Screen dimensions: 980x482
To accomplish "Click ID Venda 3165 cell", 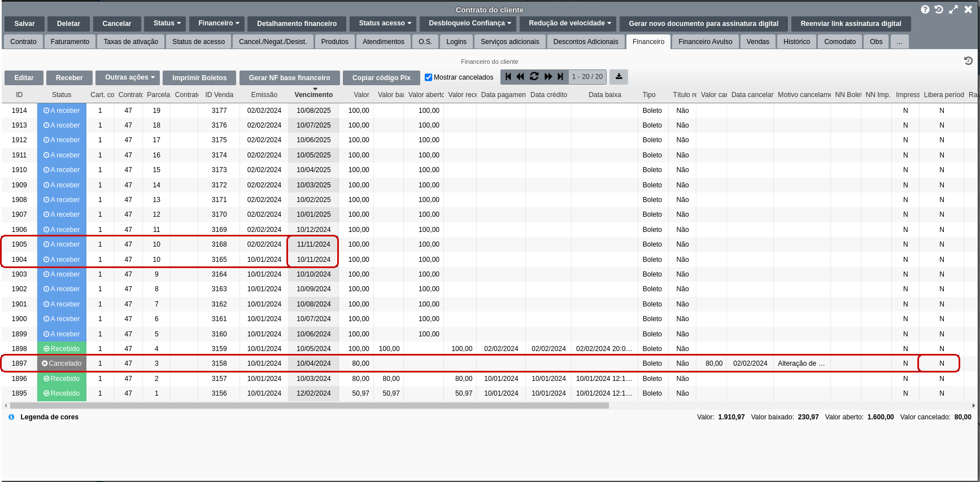I will tap(219, 260).
